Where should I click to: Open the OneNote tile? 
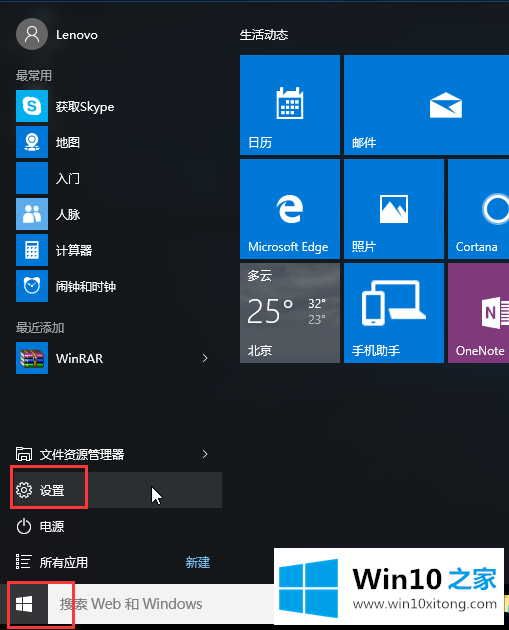[x=478, y=313]
